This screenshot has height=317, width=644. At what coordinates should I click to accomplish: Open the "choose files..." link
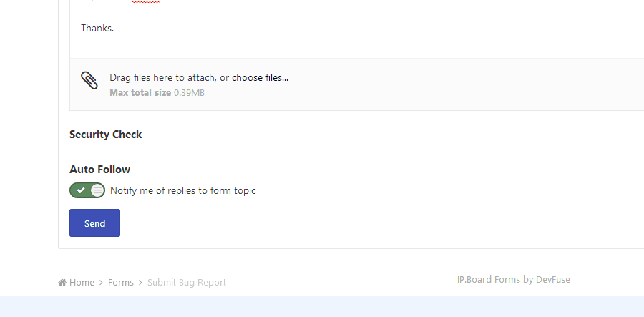tap(260, 77)
